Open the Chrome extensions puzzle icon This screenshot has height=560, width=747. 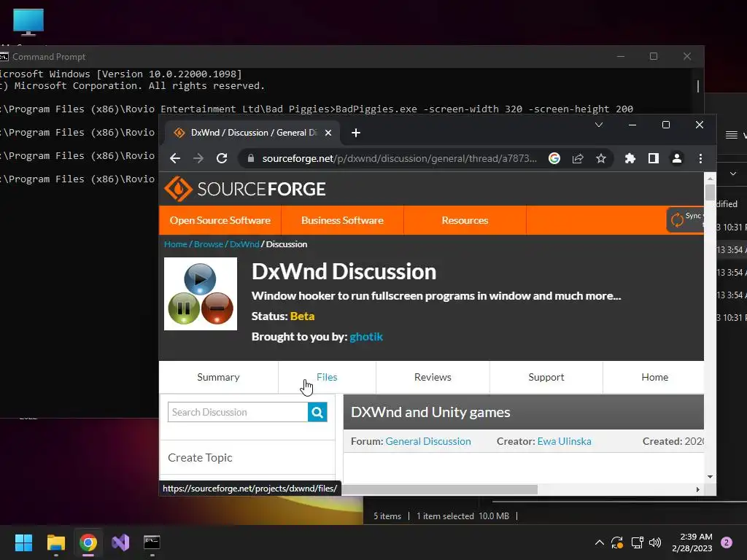pos(630,158)
